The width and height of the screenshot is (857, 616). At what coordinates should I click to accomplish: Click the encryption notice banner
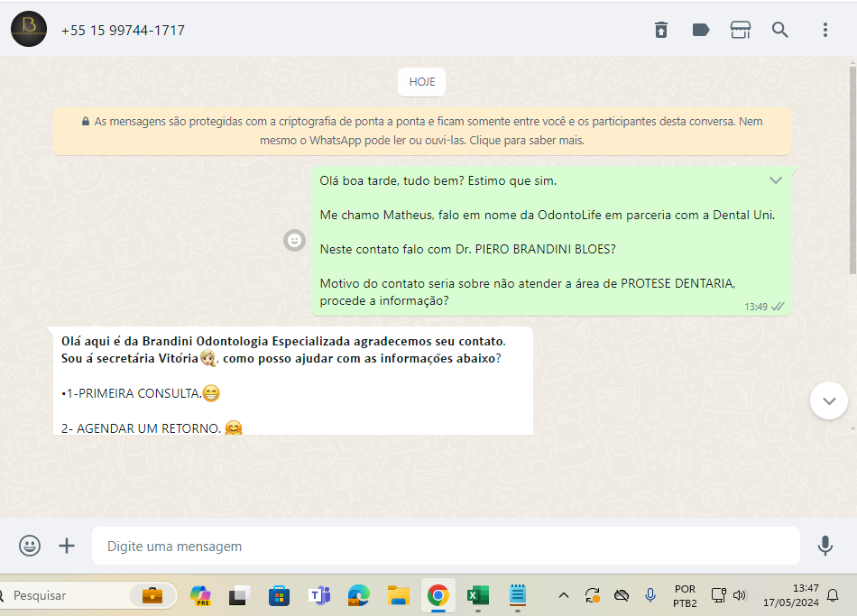point(422,131)
